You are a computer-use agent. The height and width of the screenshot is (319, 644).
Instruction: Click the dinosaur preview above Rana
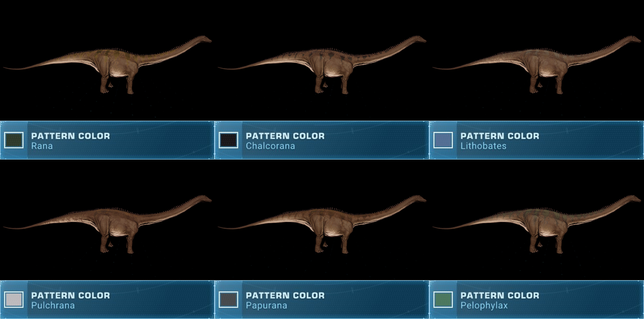click(x=107, y=65)
